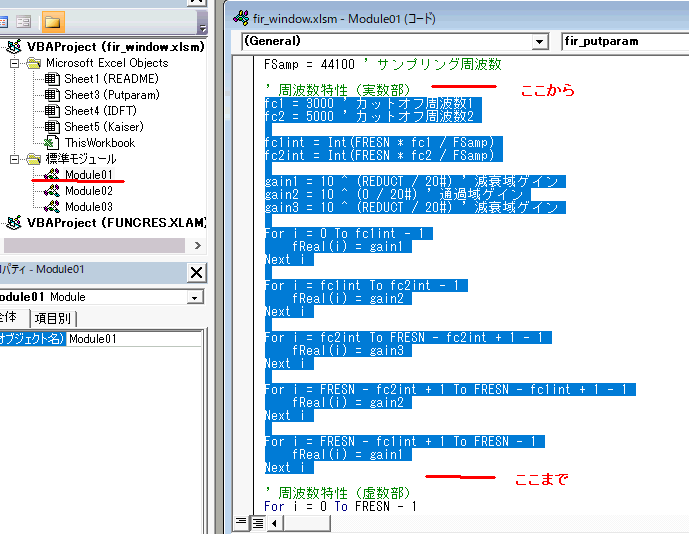The image size is (689, 534).
Task: Click Module03 module icon
Action: 52,207
